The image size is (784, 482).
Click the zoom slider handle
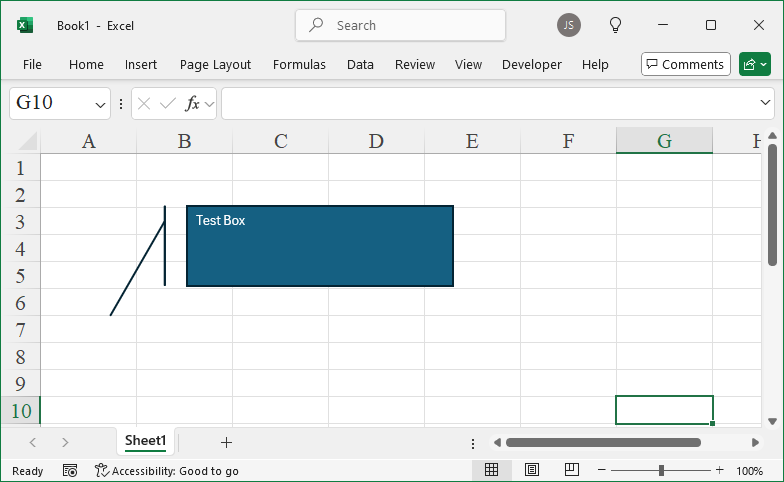tap(661, 470)
